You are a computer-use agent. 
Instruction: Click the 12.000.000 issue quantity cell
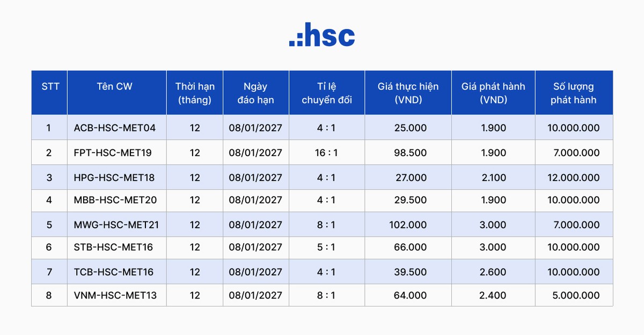pos(573,178)
